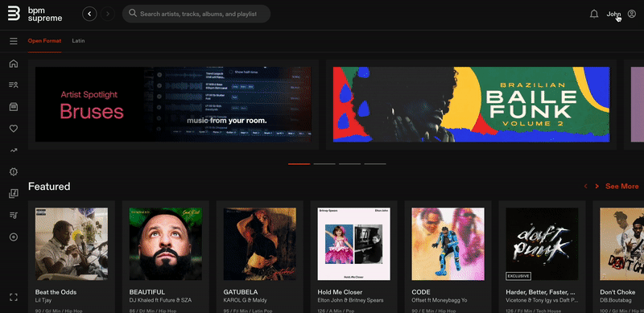Open the Hold Me Closer album cover

click(354, 244)
